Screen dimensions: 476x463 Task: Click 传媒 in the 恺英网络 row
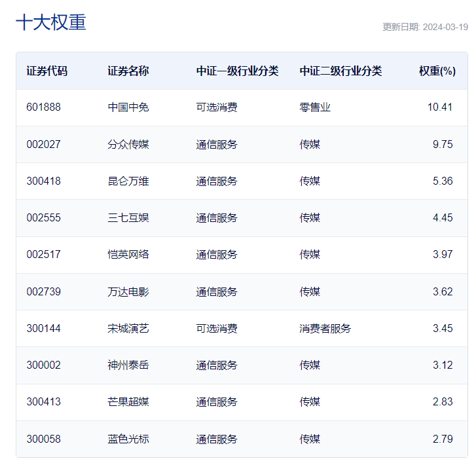click(x=310, y=255)
